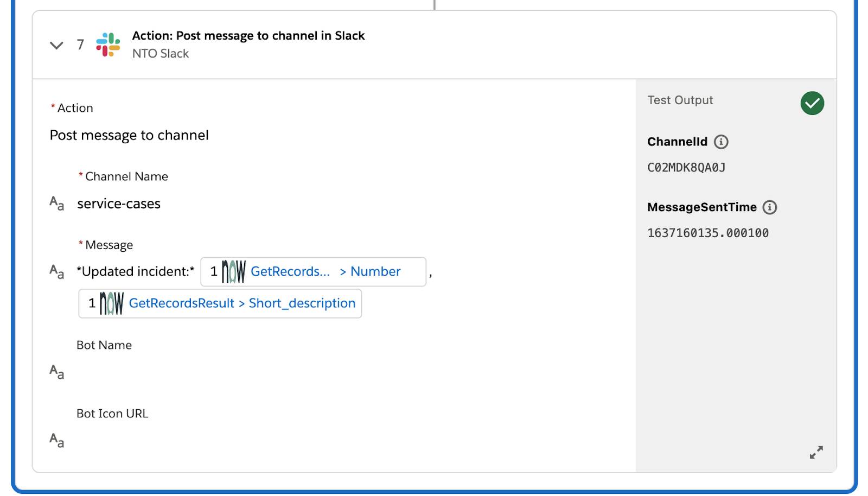This screenshot has width=868, height=496.
Task: Open the ChannelId info icon
Action: (721, 142)
